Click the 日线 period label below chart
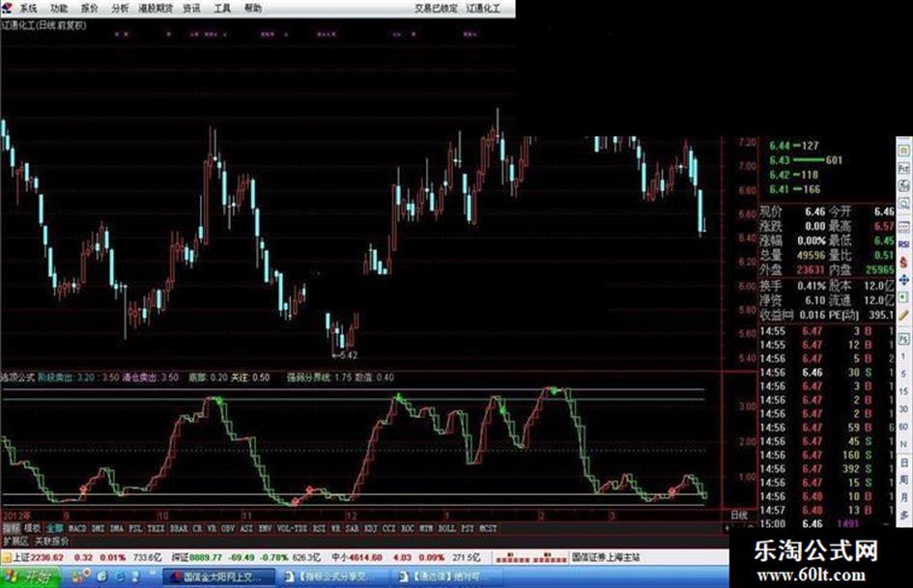The height and width of the screenshot is (588, 913). [739, 515]
